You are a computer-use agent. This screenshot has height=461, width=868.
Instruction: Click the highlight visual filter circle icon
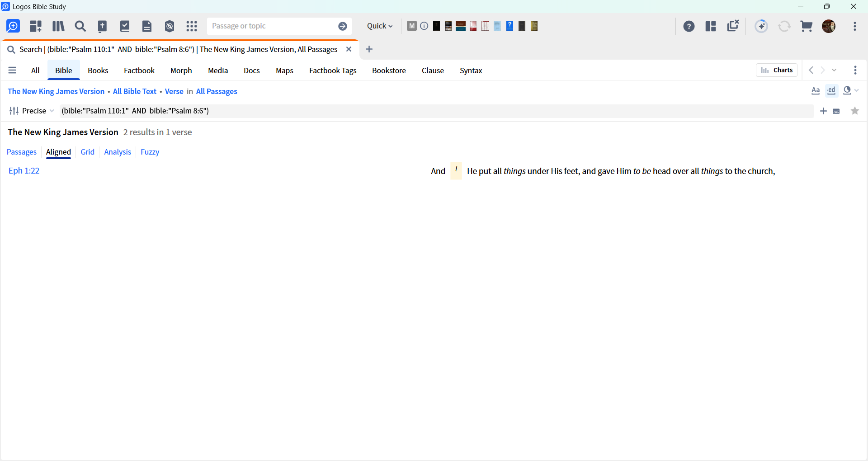848,90
